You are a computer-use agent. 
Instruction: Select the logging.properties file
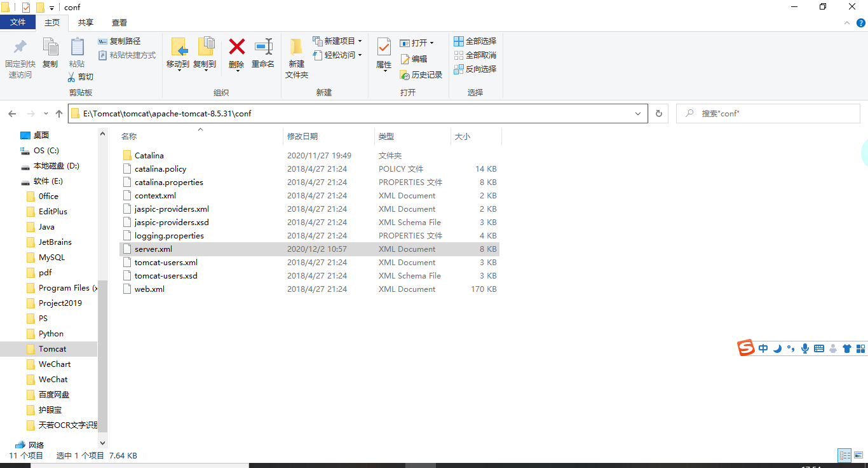pyautogui.click(x=309, y=236)
